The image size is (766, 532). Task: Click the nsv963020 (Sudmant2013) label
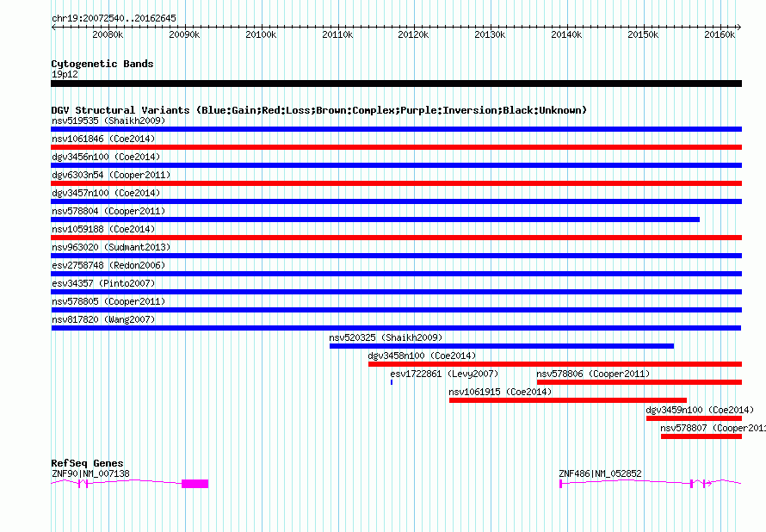coord(111,247)
